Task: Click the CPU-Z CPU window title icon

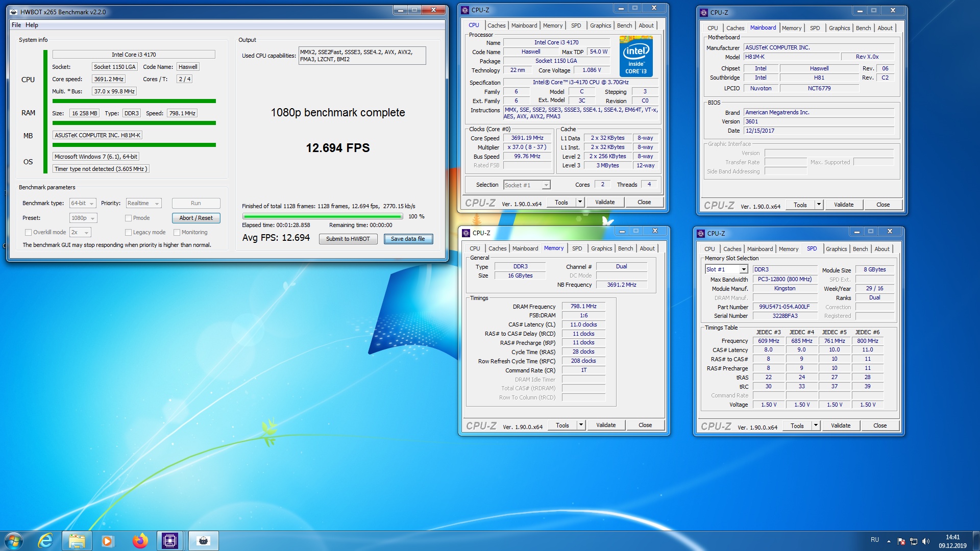Action: 465,10
